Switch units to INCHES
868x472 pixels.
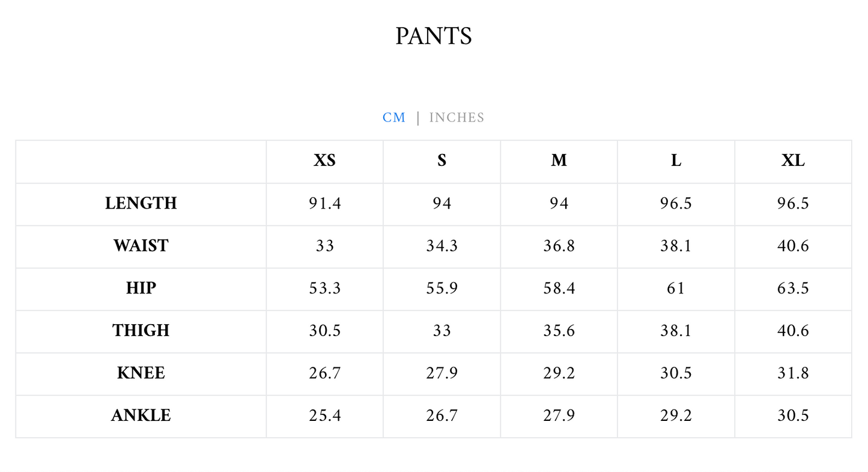coord(457,118)
